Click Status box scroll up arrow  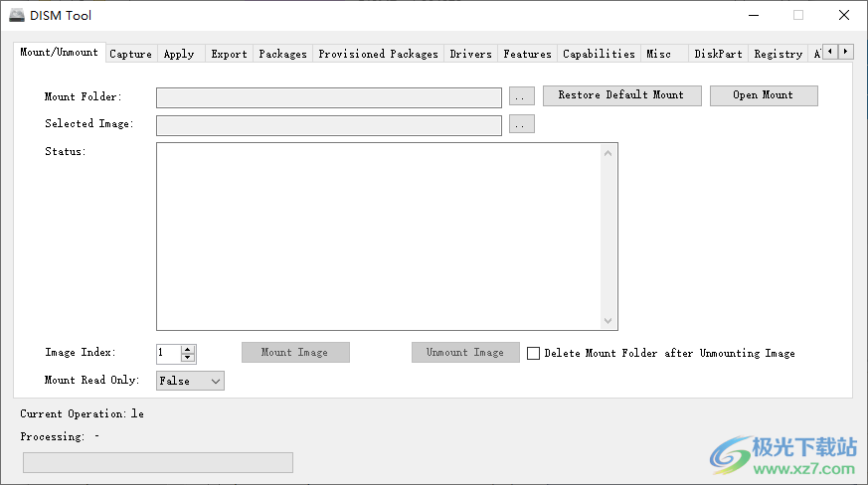(x=608, y=153)
